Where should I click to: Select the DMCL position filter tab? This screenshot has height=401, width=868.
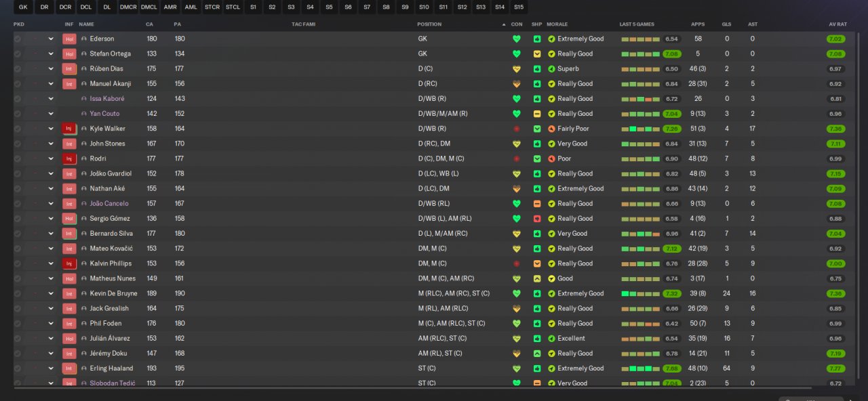(149, 7)
